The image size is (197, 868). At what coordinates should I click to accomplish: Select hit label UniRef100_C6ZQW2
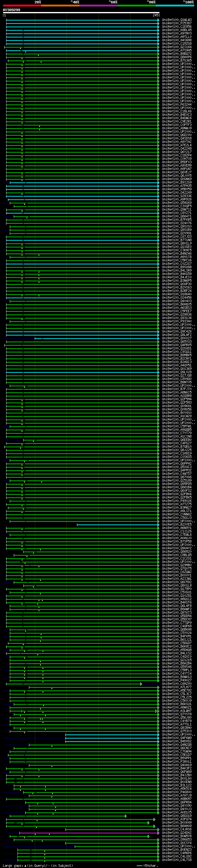(x=177, y=572)
